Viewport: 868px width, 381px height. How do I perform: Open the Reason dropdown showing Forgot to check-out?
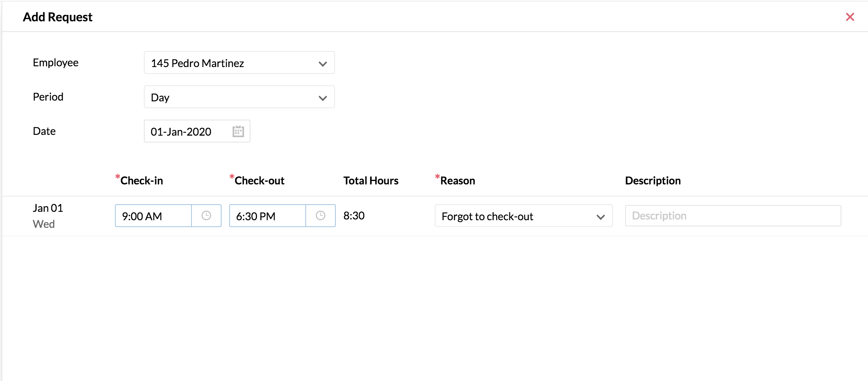pos(523,216)
